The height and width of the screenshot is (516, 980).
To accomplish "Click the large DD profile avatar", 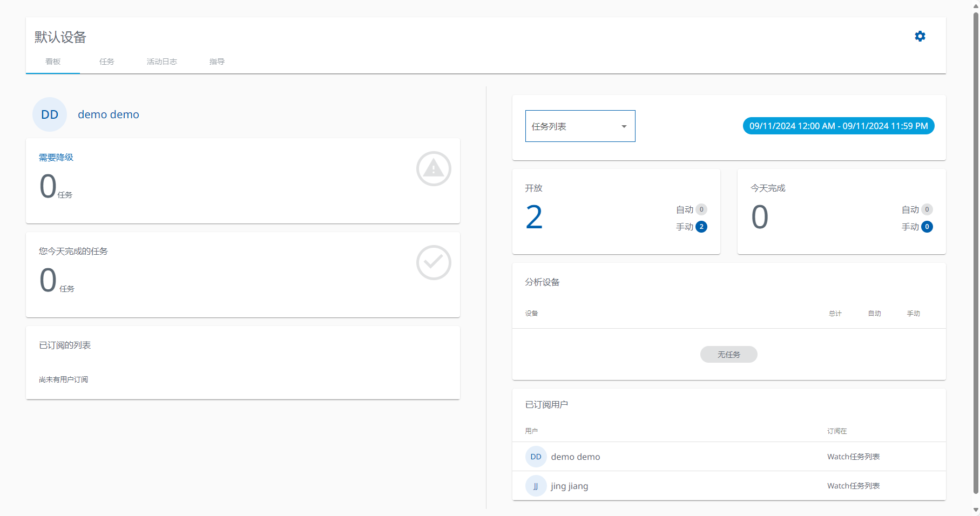I will pyautogui.click(x=50, y=114).
